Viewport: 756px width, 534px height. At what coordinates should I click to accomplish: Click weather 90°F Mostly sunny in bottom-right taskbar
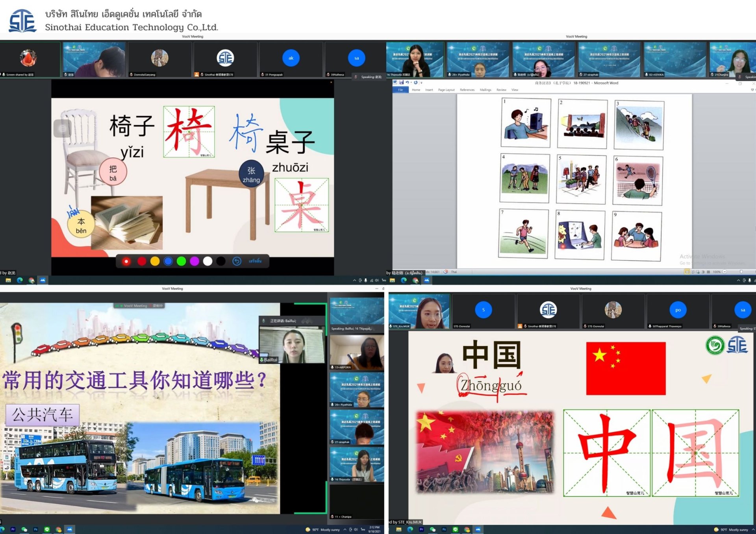(x=731, y=530)
